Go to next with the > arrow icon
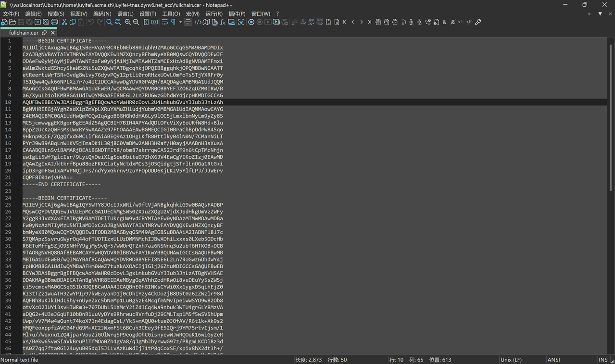The width and height of the screenshot is (615, 364). [x=362, y=22]
